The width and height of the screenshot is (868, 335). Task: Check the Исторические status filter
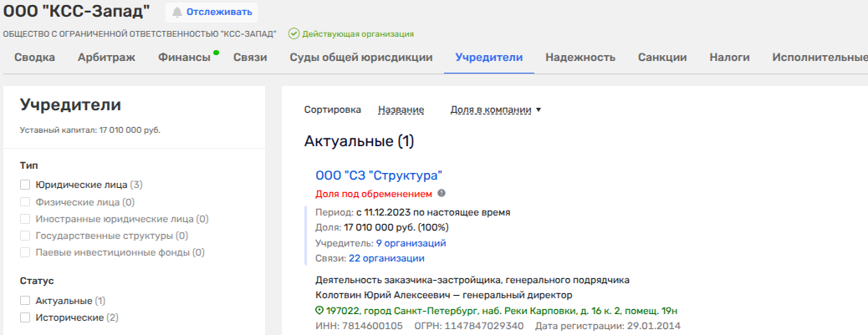point(25,317)
